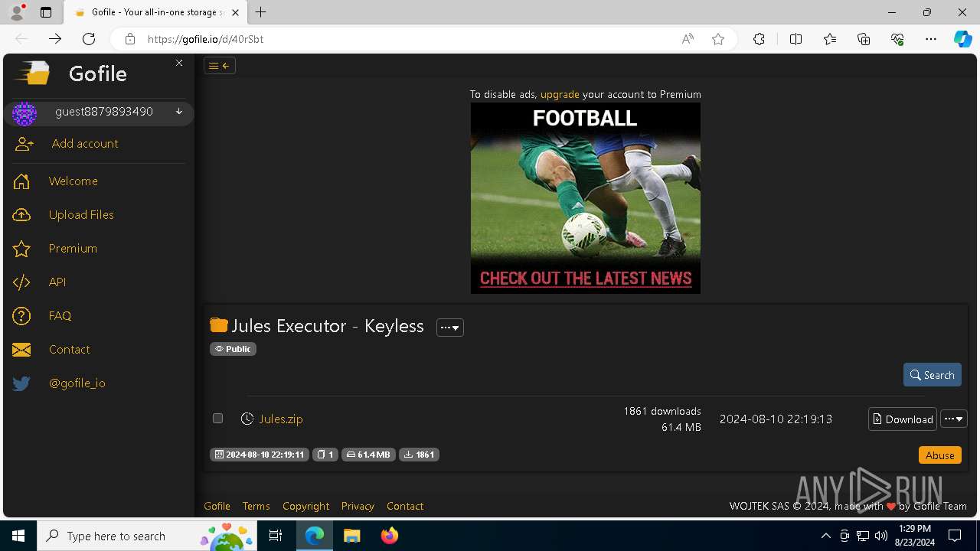Expand the guest8879893490 account dropdown
980x551 pixels.
179,112
